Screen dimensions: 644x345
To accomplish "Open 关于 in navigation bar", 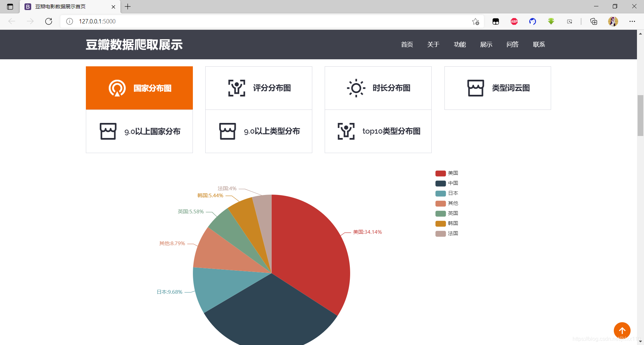I will coord(433,45).
